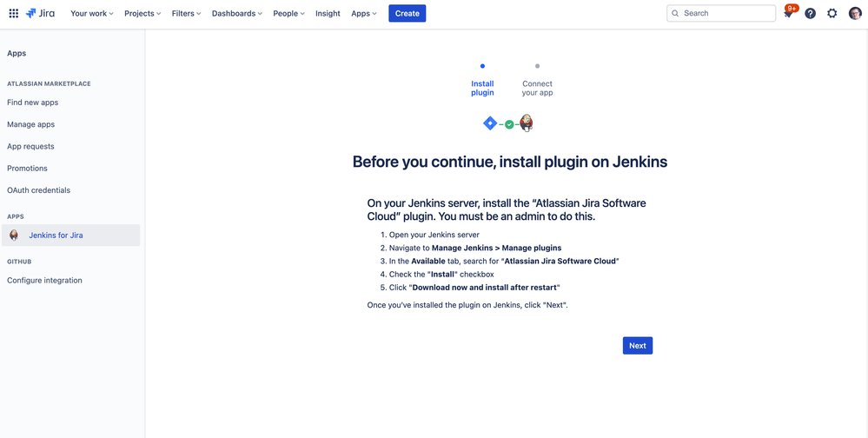The height and width of the screenshot is (438, 868).
Task: Click the magnifier icon in search box
Action: 675,13
